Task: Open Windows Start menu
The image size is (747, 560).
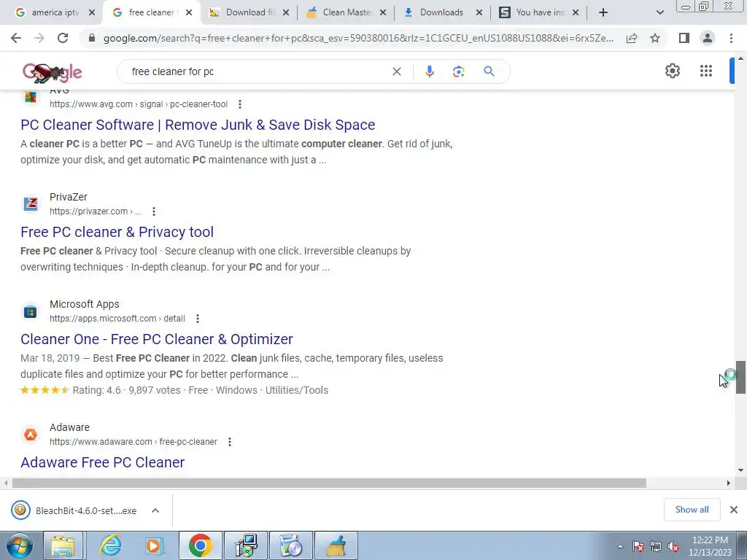Action: (20, 545)
